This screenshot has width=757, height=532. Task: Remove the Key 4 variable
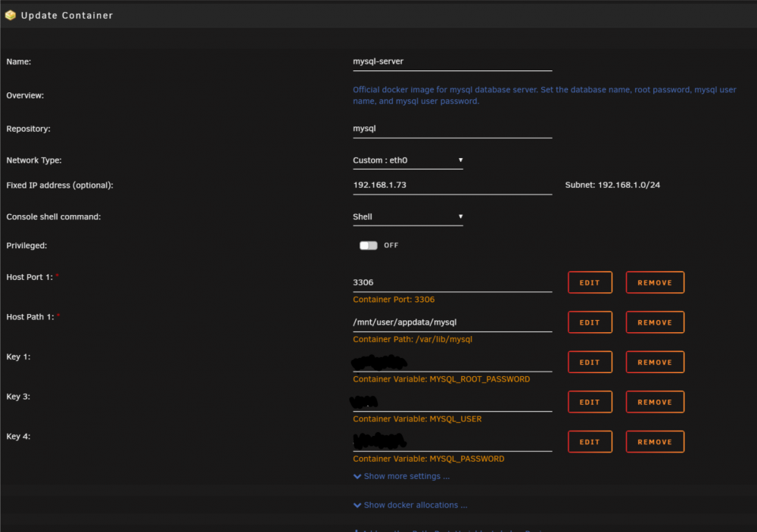[x=655, y=442]
